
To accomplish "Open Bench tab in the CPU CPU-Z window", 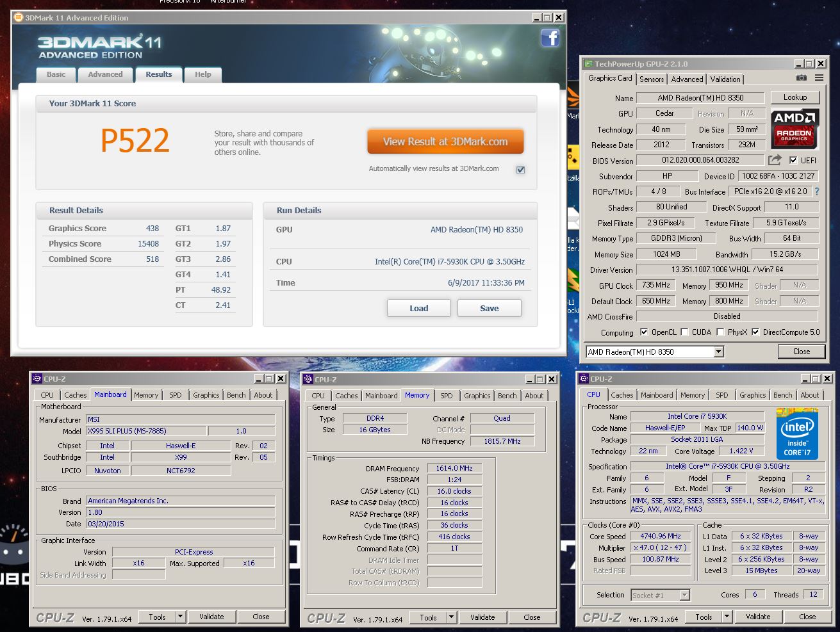I will (x=782, y=395).
